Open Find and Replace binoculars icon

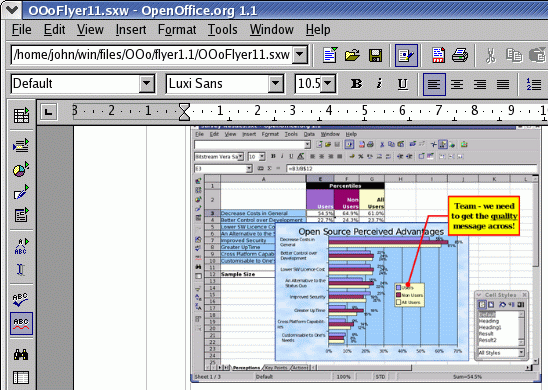(21, 355)
